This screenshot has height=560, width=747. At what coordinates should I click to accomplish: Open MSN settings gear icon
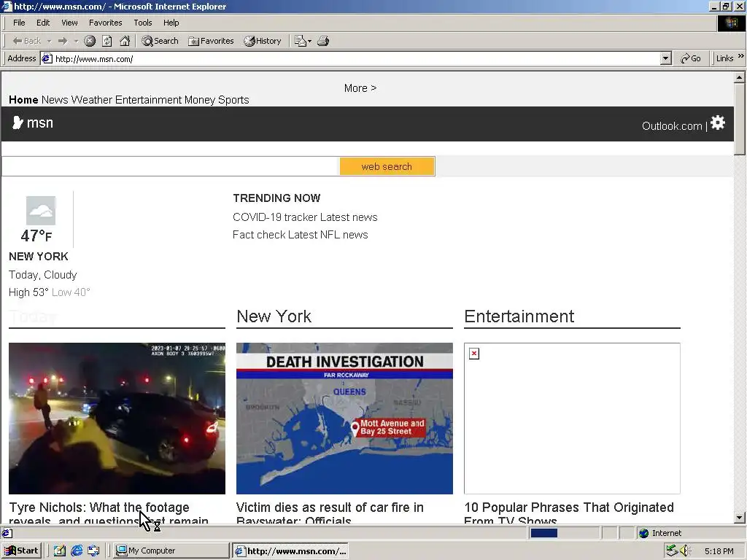[x=718, y=122]
